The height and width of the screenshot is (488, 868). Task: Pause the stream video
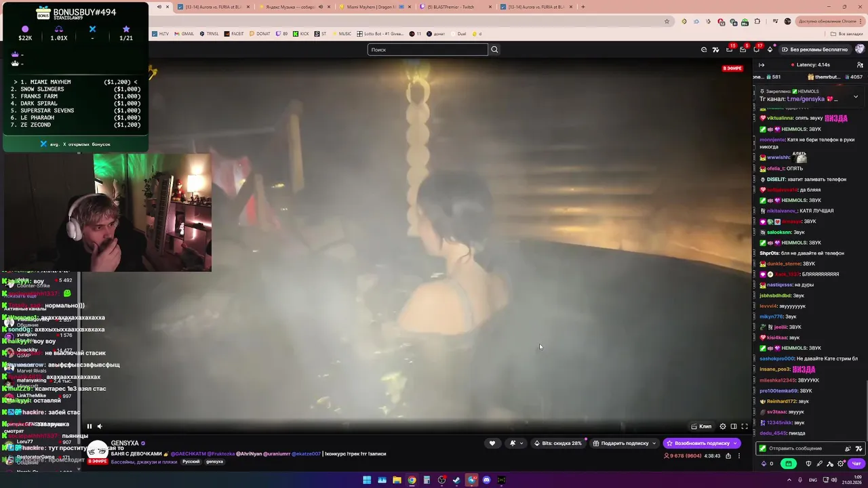click(89, 426)
